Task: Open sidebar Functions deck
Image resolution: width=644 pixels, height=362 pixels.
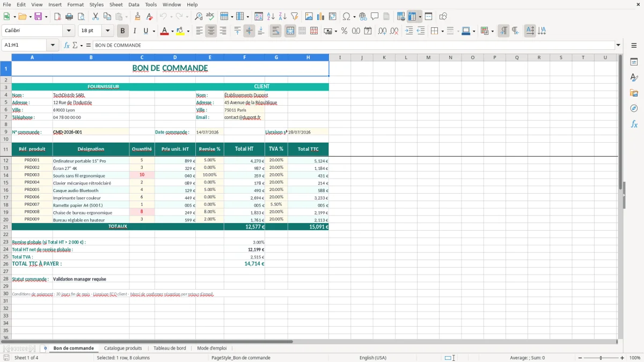Action: [x=634, y=124]
